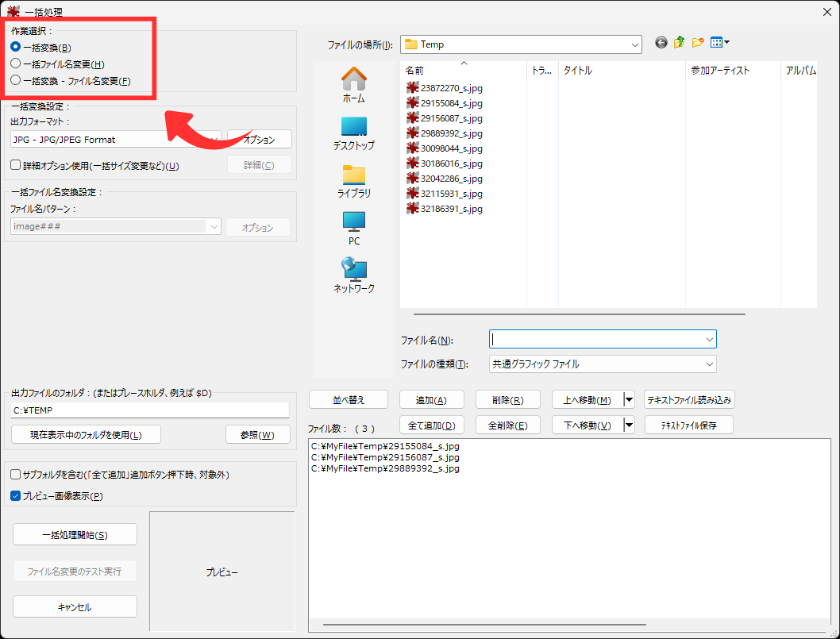Click the 全て追加 button
This screenshot has height=639, width=840.
coord(431,425)
